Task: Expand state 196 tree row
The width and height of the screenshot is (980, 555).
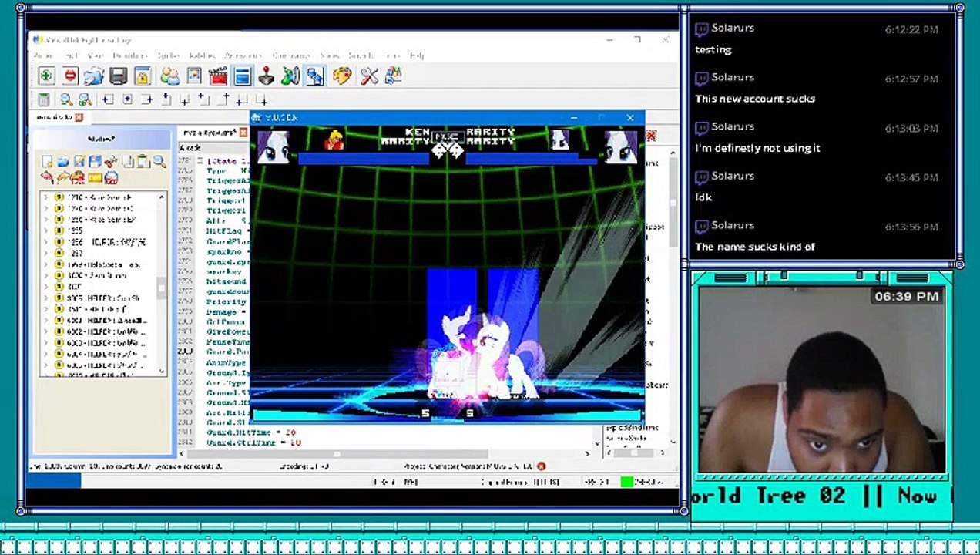Action: click(x=45, y=242)
